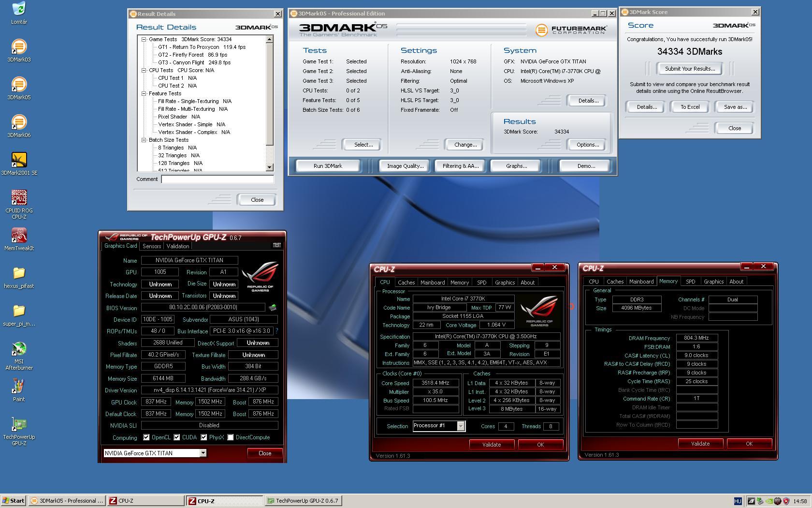
Task: Click the Close button in GPU-Z window
Action: [x=265, y=453]
